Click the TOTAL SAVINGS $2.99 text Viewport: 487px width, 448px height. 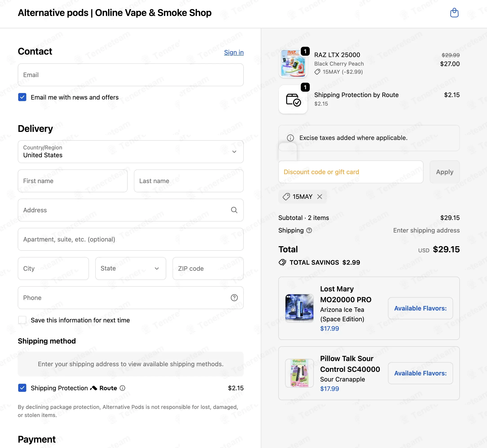pyautogui.click(x=325, y=262)
